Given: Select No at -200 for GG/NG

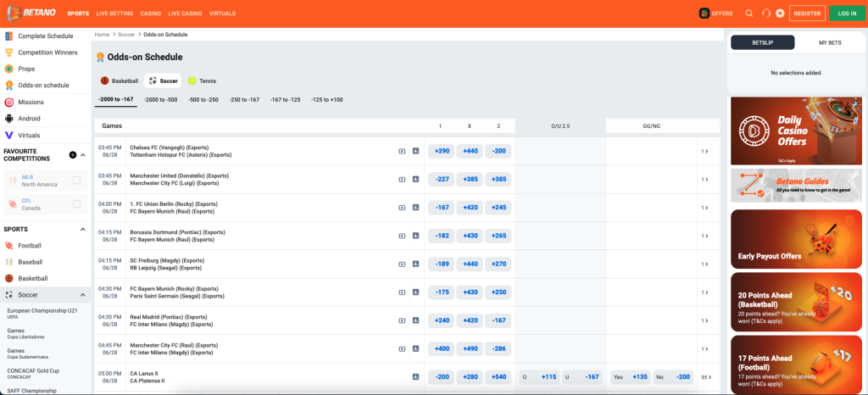Looking at the screenshot, I should click(x=673, y=377).
